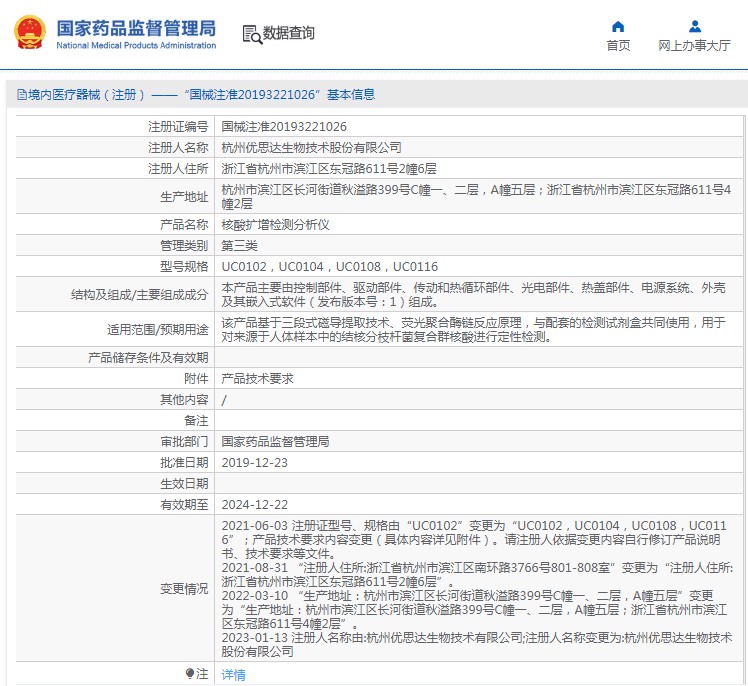The width and height of the screenshot is (748, 686).
Task: Select registrant name 杭州优思达生物技术股份有限公司
Action: point(311,147)
